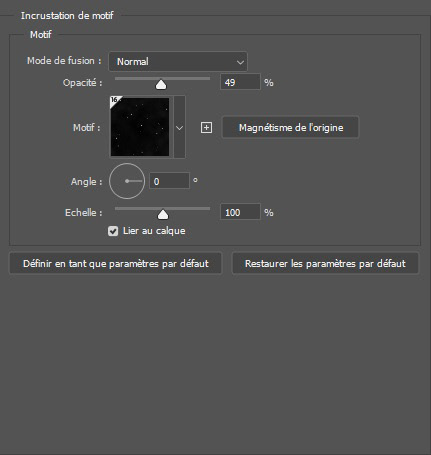Click the Angle degrees field showing 0
Image resolution: width=431 pixels, height=455 pixels.
pos(169,181)
